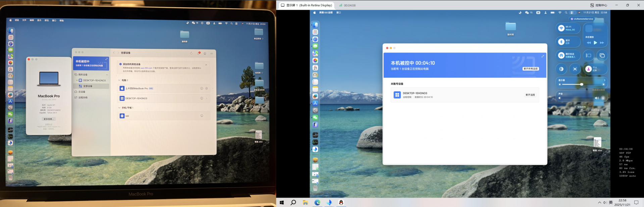644x207 pixels.
Task: Open Messages in the remote session dock
Action: tap(315, 46)
